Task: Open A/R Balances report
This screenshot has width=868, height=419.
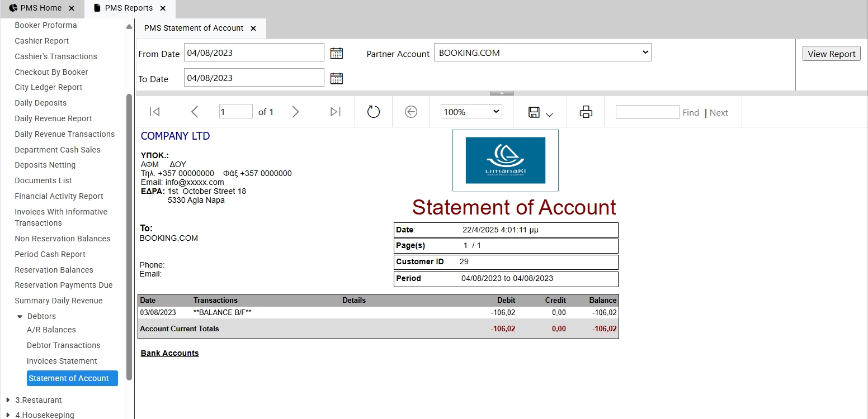Action: pyautogui.click(x=51, y=330)
